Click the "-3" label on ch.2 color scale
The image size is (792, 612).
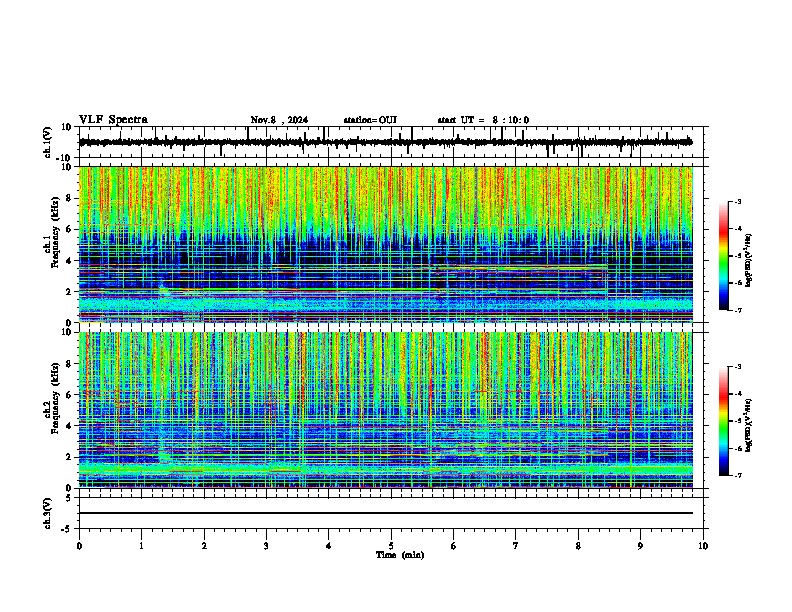(x=737, y=367)
